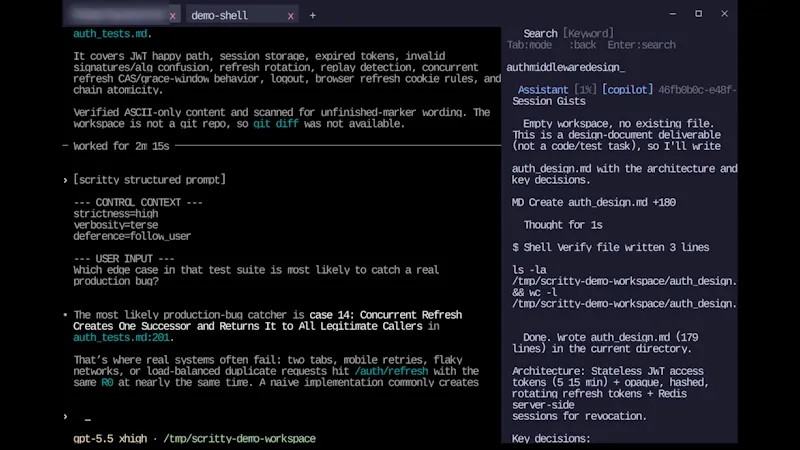Click the 'Worked for 2m 15s' separator label
800x450 pixels.
121,146
